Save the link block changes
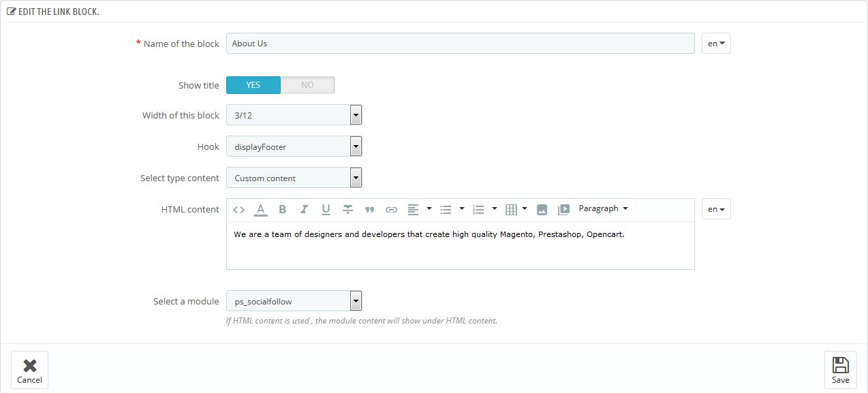Image resolution: width=868 pixels, height=393 pixels. click(840, 368)
